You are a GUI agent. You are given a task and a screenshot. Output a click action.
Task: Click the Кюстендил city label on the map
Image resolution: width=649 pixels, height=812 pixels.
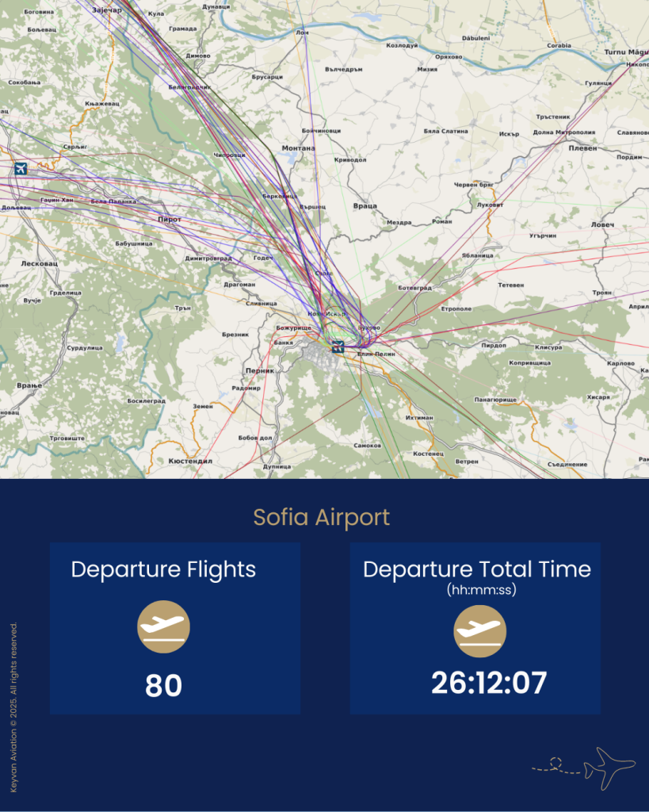[x=191, y=460]
